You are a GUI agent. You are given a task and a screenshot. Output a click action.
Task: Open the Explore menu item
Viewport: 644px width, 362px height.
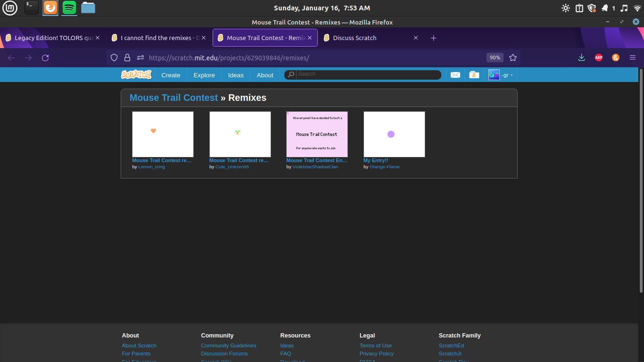point(204,75)
